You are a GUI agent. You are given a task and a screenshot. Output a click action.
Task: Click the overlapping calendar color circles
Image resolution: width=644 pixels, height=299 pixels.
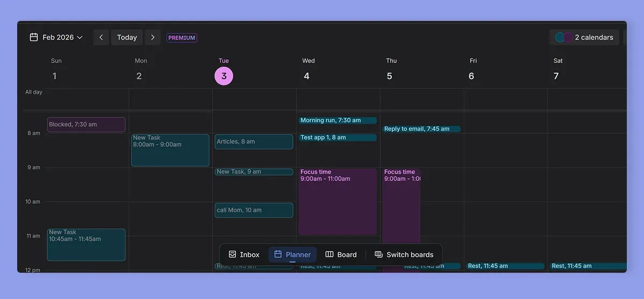click(x=564, y=38)
